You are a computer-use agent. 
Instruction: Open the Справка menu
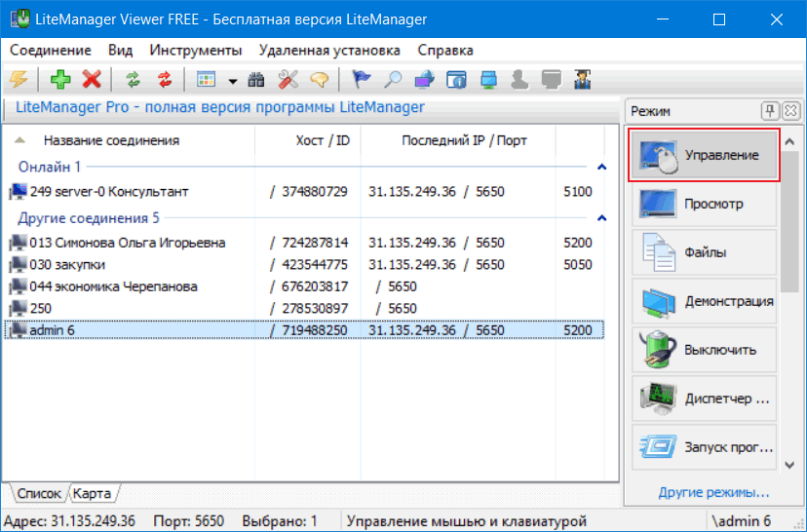445,51
